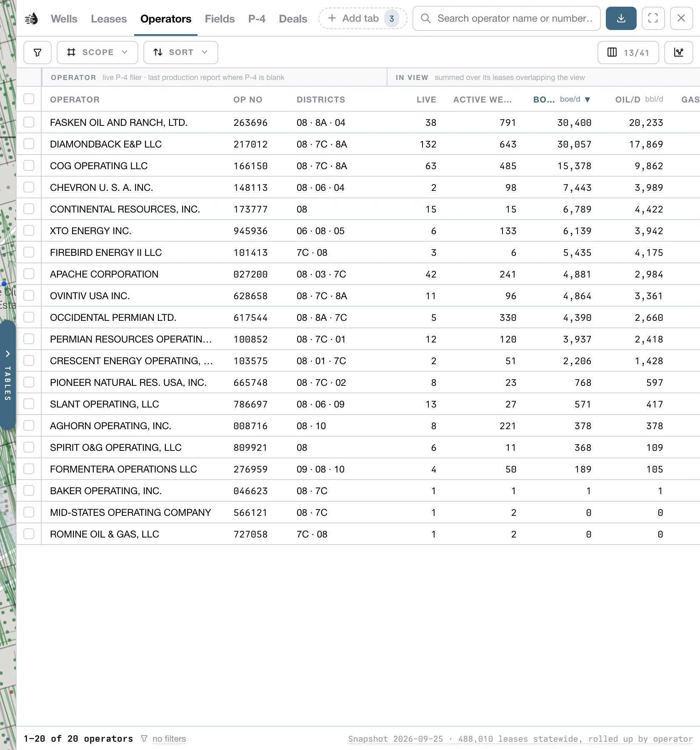Click BAKER OPERATING, INC. name

tap(106, 491)
